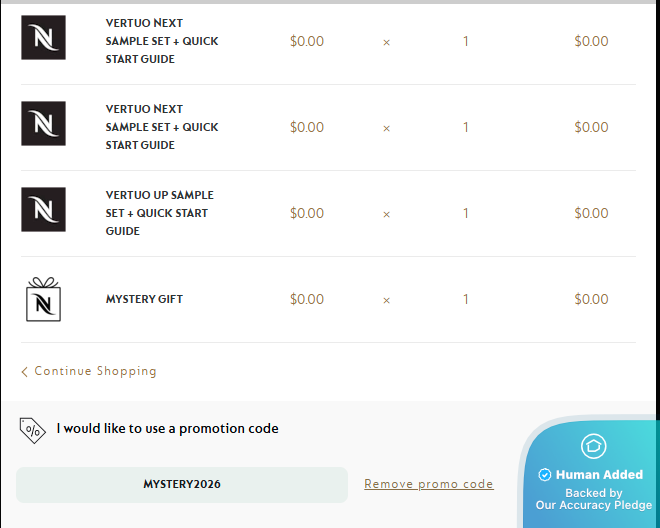Click the Mystery Gift quantity value

pos(466,299)
